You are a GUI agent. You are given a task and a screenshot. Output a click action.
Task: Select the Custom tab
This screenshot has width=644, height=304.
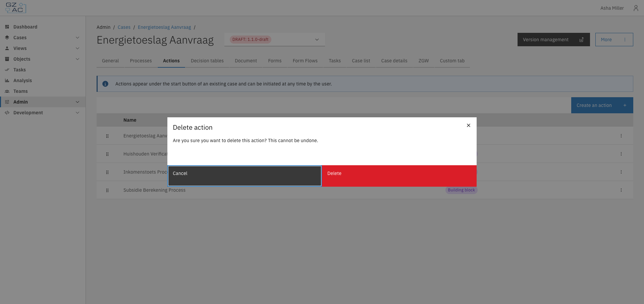coord(452,61)
